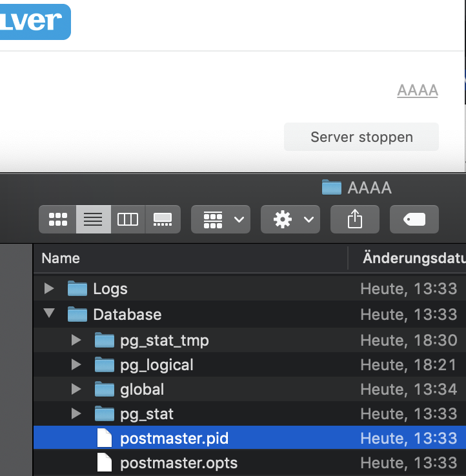The image size is (466, 476).
Task: Select the pg_stat folder icon
Action: pos(104,413)
